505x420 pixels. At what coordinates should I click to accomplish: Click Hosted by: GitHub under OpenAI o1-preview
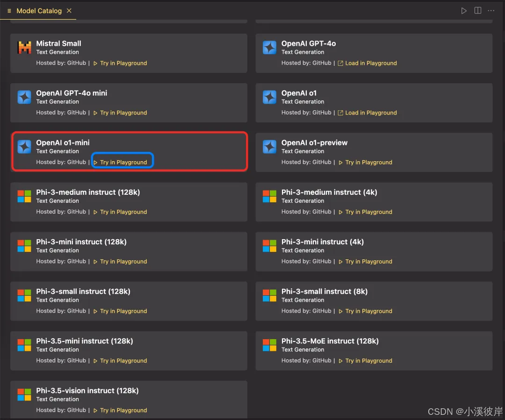click(x=306, y=162)
